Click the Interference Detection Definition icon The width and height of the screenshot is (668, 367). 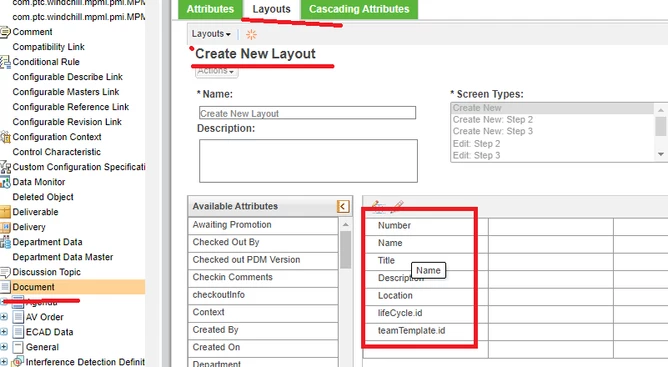click(x=17, y=362)
